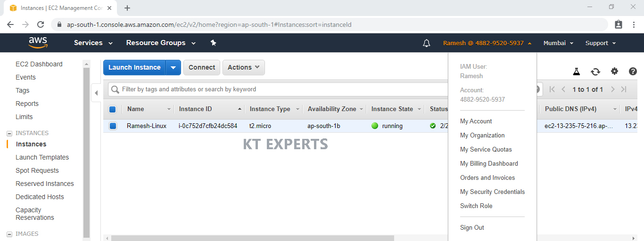This screenshot has height=241, width=644.
Task: Go to next page of results
Action: 613,89
